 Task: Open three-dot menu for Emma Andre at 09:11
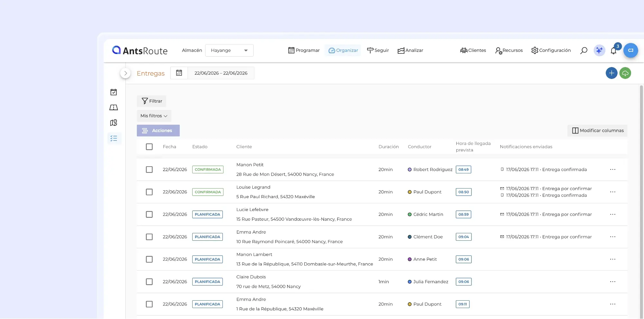click(613, 304)
